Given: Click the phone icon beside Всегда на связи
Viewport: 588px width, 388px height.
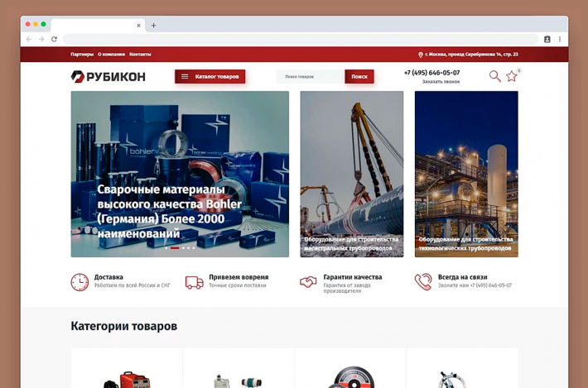Looking at the screenshot, I should point(423,282).
